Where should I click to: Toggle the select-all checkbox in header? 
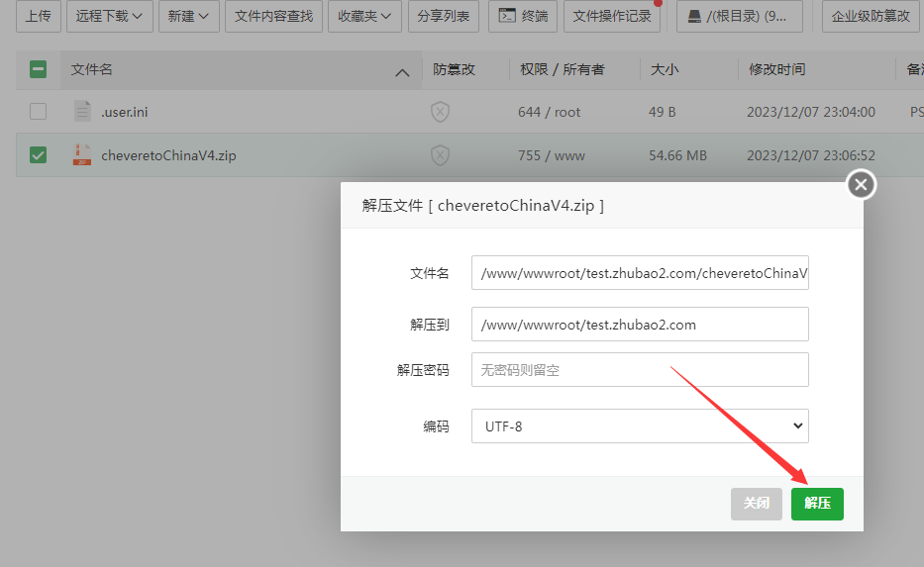coord(38,69)
